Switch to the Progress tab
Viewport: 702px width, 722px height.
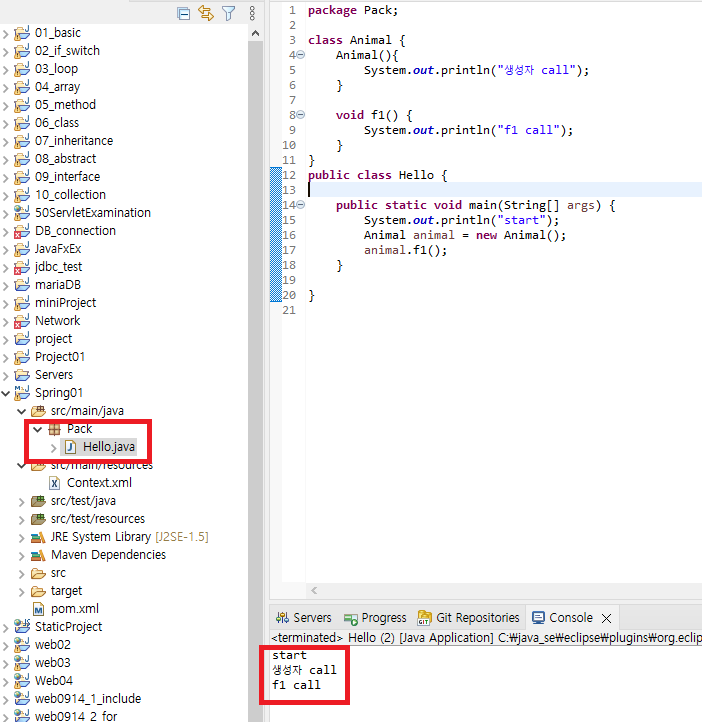click(375, 617)
